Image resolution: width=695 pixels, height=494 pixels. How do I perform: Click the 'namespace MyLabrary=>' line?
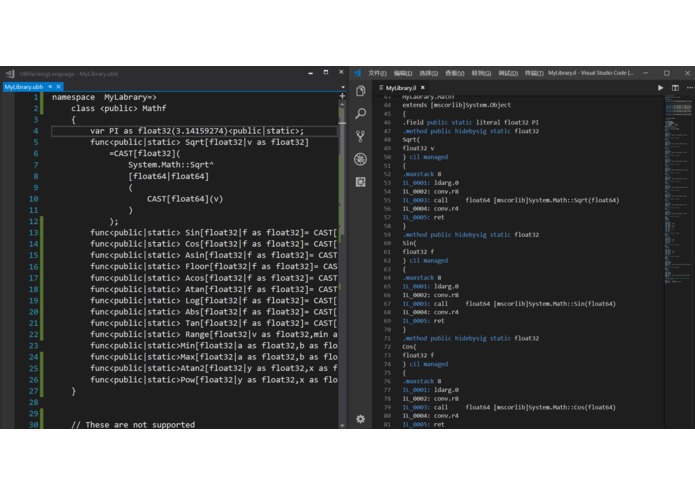click(x=104, y=97)
